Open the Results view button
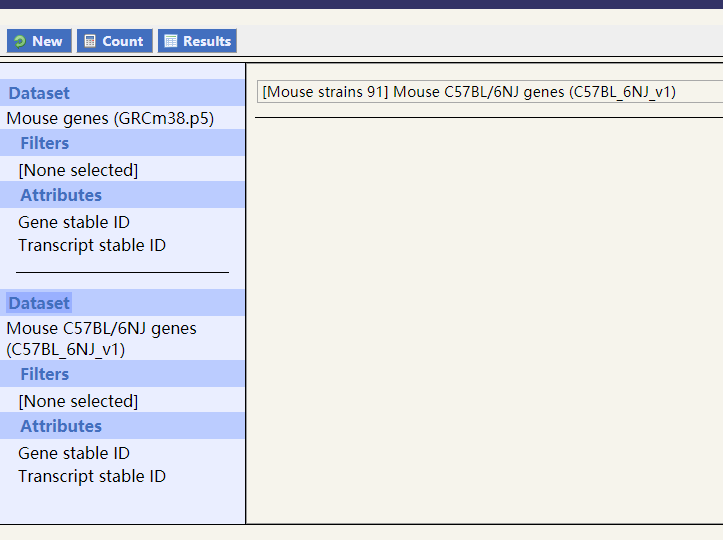This screenshot has height=540, width=723. pos(198,41)
